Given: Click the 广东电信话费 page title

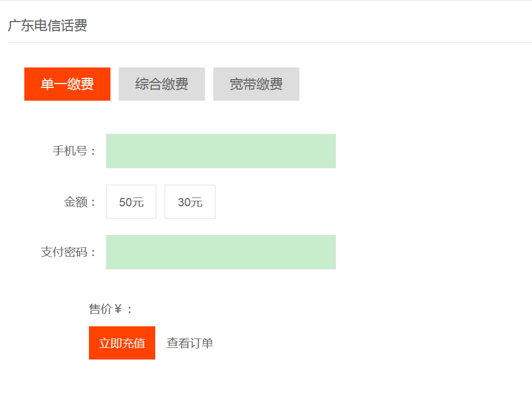Looking at the screenshot, I should pyautogui.click(x=48, y=25).
